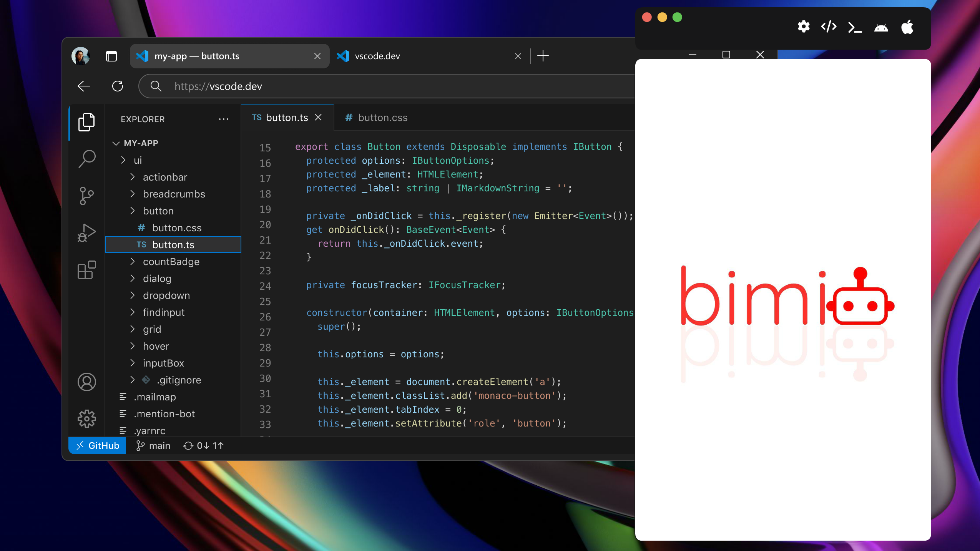This screenshot has height=551, width=980.
Task: Click the red close dot in bimi window
Action: (x=647, y=17)
